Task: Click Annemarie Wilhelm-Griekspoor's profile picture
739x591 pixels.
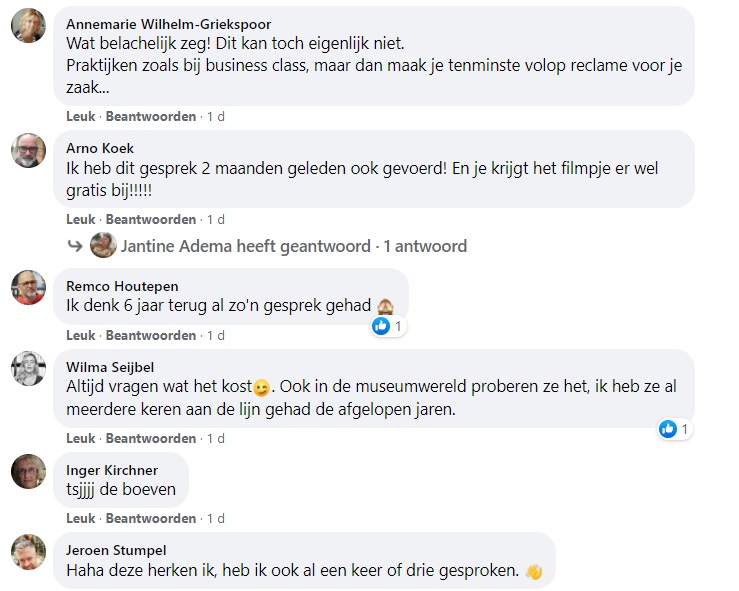Action: point(28,26)
